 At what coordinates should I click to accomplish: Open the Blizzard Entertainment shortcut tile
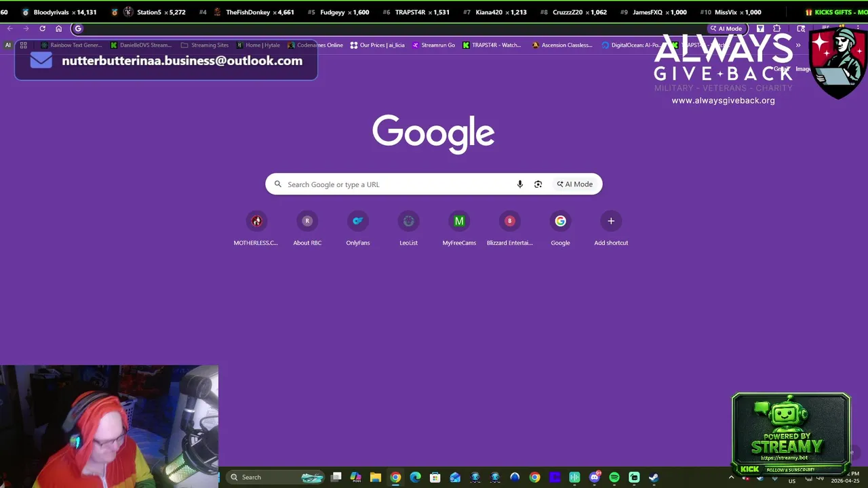(510, 228)
